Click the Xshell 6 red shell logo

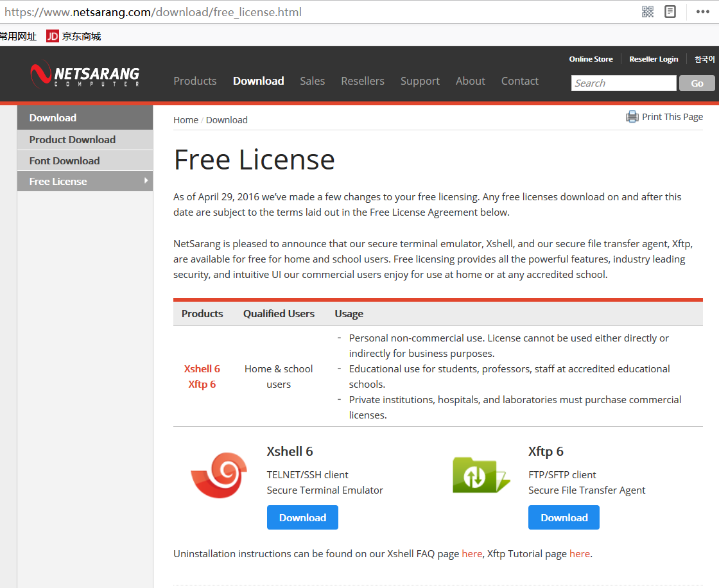[219, 475]
